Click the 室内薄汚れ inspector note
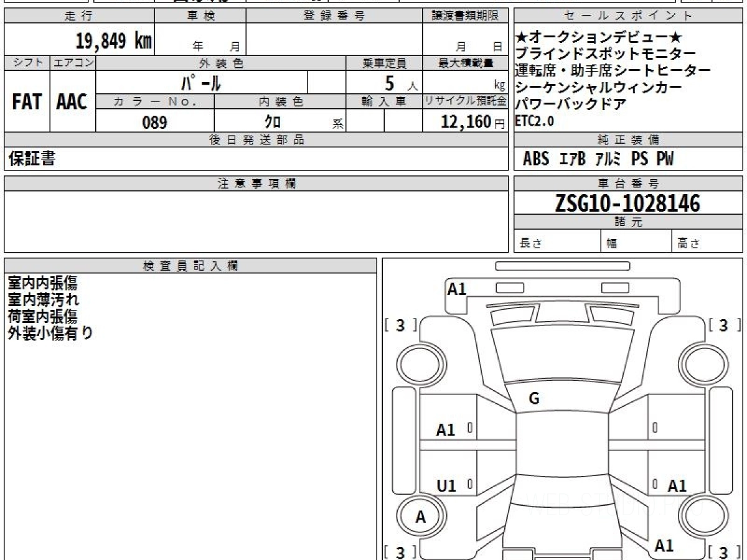Image resolution: width=747 pixels, height=560 pixels. 44,299
